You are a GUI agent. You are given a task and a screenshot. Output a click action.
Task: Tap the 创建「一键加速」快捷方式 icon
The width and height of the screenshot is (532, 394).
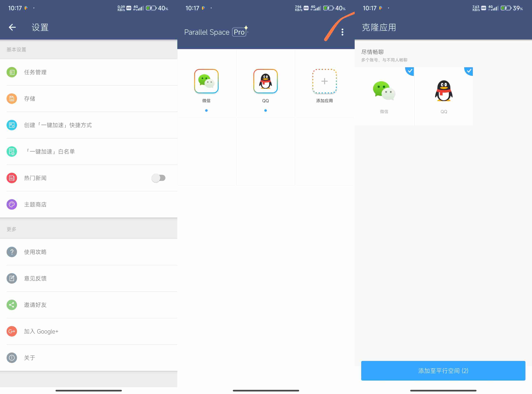(x=12, y=125)
